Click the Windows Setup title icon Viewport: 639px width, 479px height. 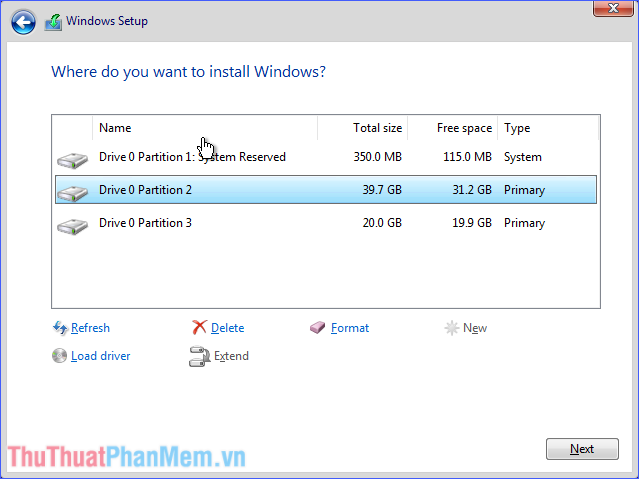(53, 22)
